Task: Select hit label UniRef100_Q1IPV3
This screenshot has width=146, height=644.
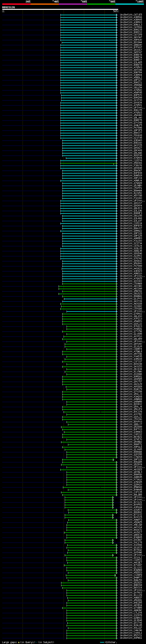Action: (x=131, y=299)
